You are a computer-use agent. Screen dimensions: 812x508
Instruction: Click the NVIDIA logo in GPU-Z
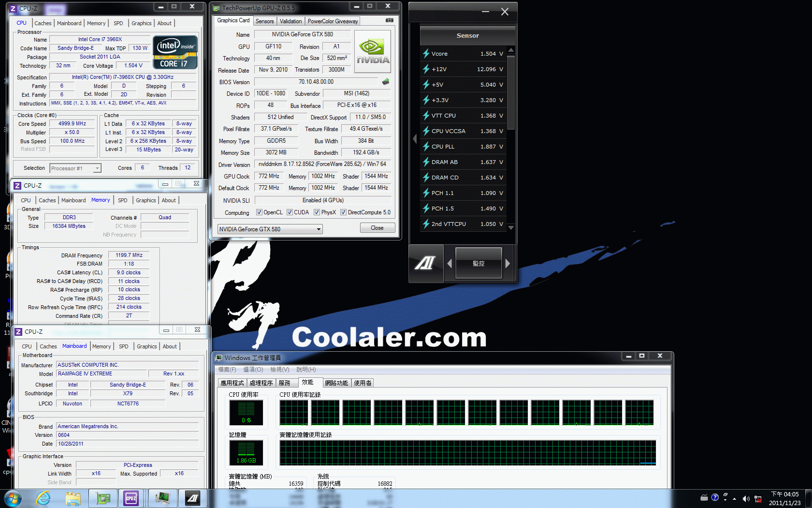373,52
